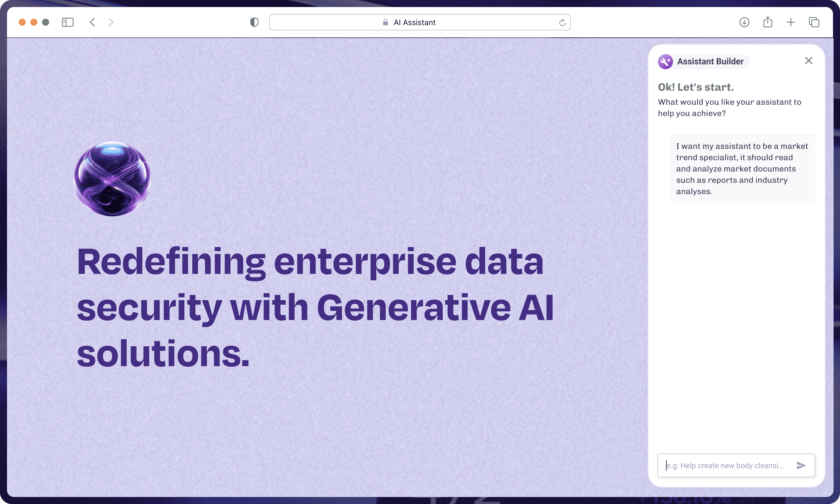This screenshot has width=840, height=504.
Task: Click the privacy shield icon
Action: pos(254,22)
